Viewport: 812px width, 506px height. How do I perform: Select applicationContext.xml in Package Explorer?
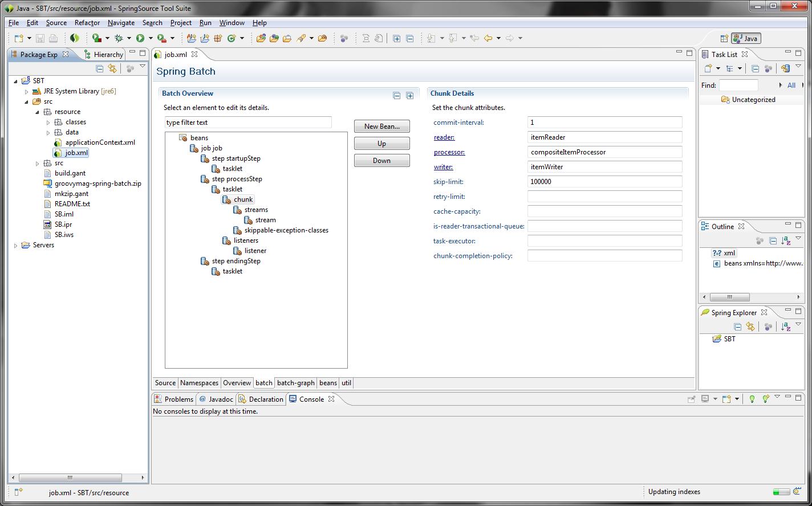[x=100, y=142]
